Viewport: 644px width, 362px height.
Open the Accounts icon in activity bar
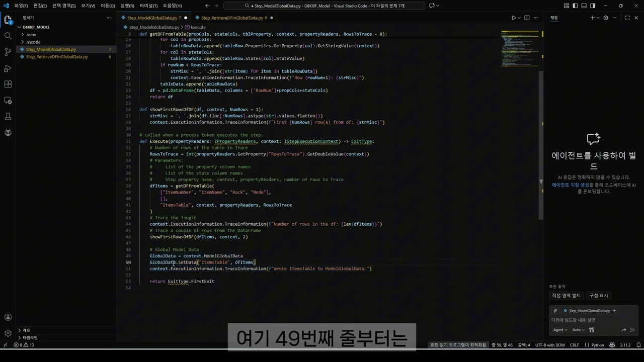pyautogui.click(x=8, y=317)
